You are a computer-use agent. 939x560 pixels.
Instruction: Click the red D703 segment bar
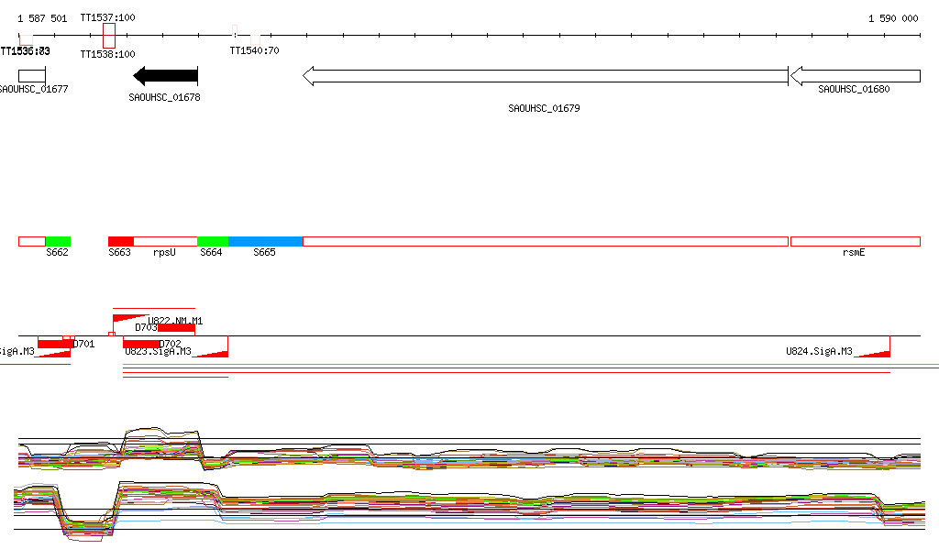click(176, 327)
